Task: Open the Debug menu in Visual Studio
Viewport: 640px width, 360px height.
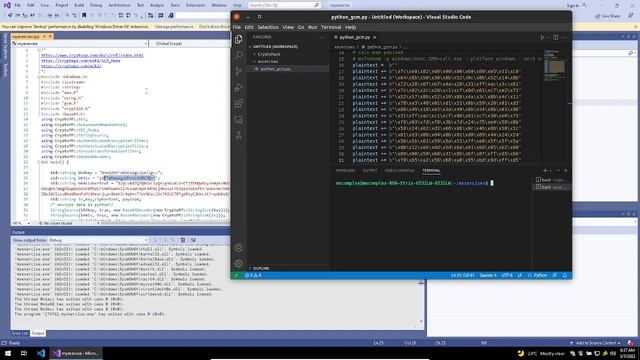Action: 96,5
